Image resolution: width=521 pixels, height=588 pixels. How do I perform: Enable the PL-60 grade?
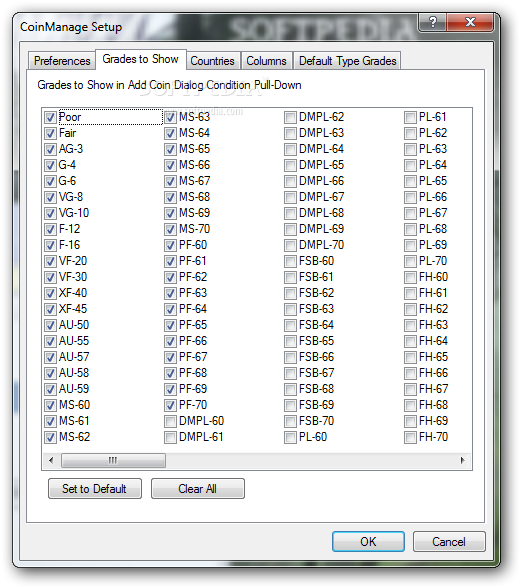(290, 437)
